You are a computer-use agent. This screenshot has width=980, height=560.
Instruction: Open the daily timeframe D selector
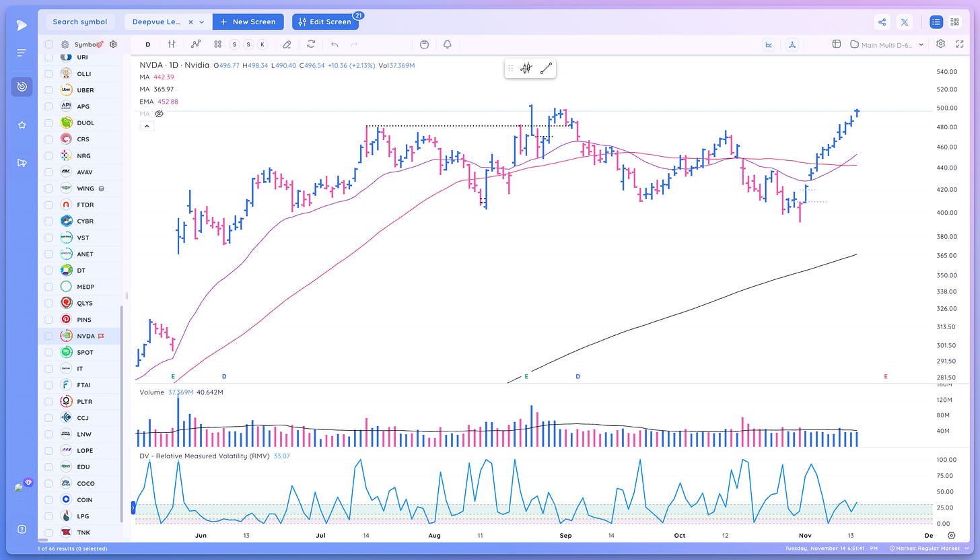148,44
